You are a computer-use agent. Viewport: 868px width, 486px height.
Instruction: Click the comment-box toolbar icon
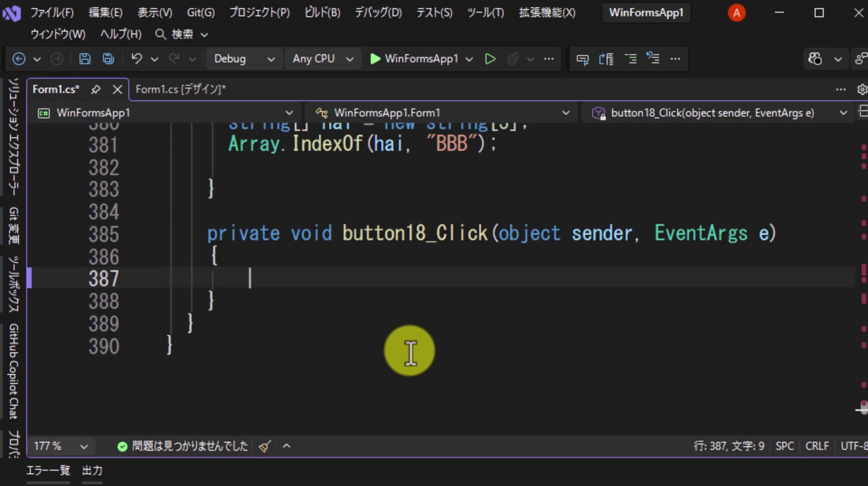tap(583, 59)
